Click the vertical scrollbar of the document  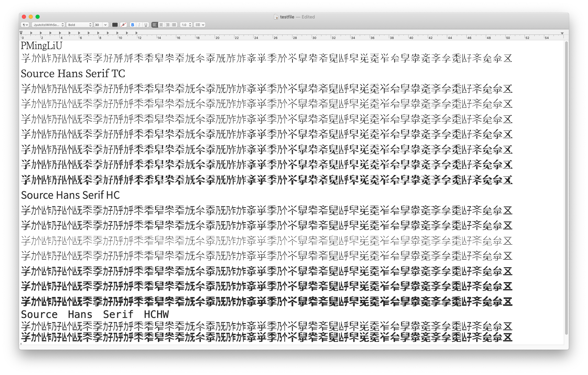click(566, 188)
